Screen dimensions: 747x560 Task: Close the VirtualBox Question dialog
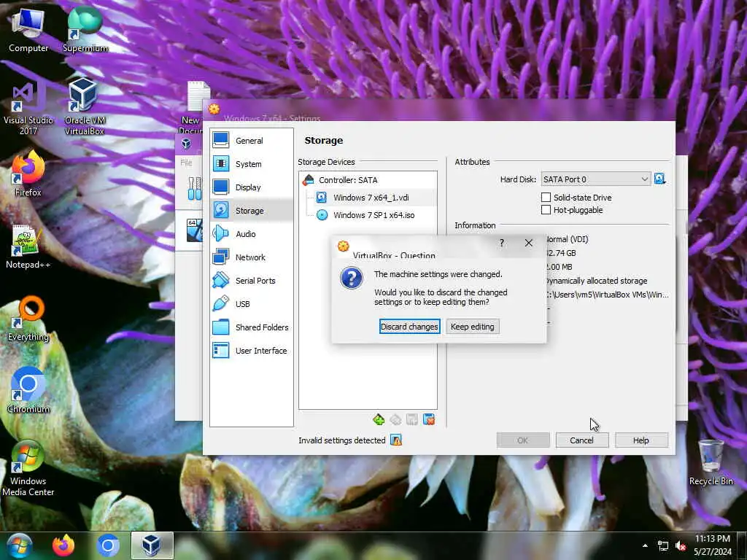pos(528,243)
